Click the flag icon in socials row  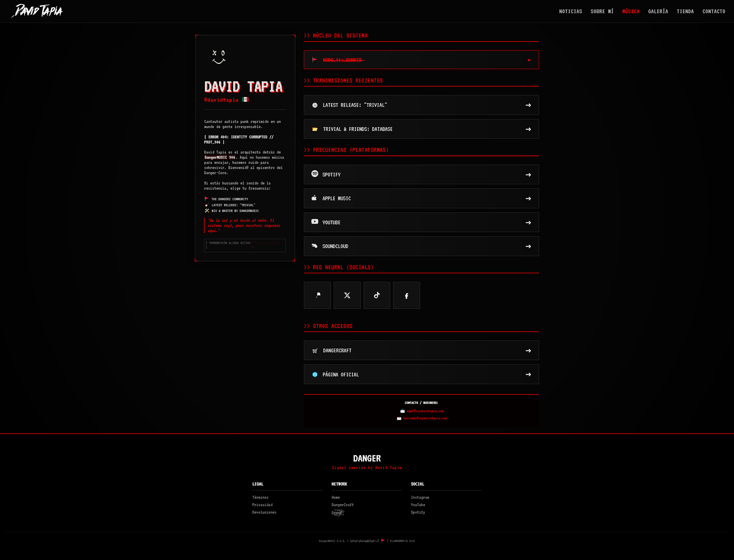click(317, 295)
